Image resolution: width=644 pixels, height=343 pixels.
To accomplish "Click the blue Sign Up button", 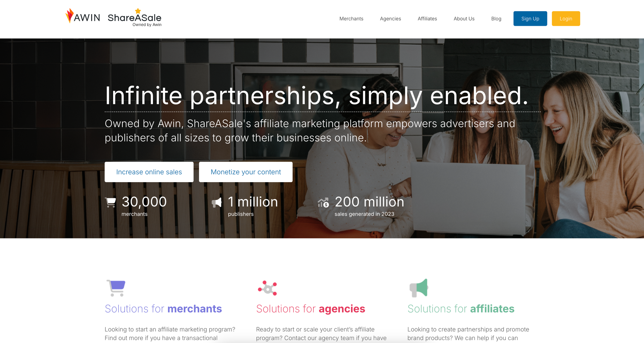I will coord(530,19).
